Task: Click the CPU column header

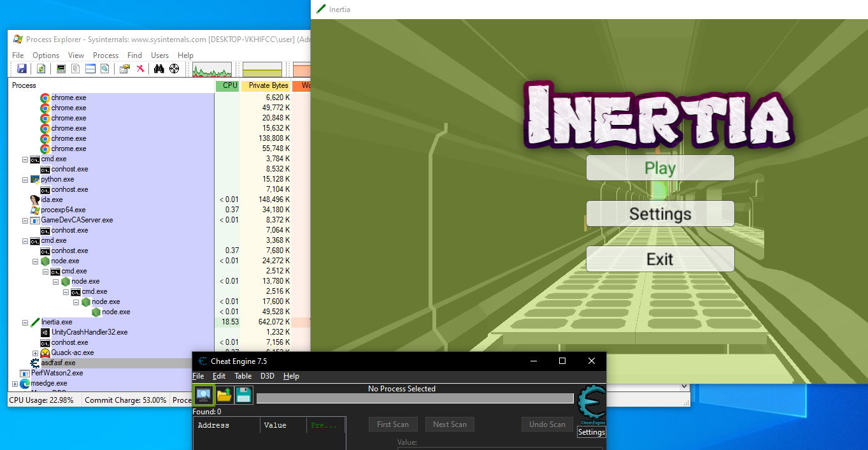Action: (229, 85)
